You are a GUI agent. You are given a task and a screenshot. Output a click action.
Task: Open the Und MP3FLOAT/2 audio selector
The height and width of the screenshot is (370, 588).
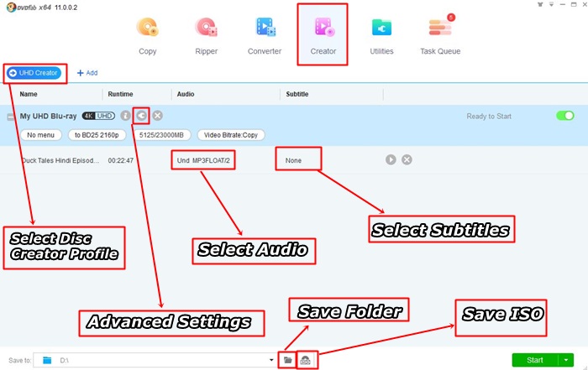(x=203, y=160)
